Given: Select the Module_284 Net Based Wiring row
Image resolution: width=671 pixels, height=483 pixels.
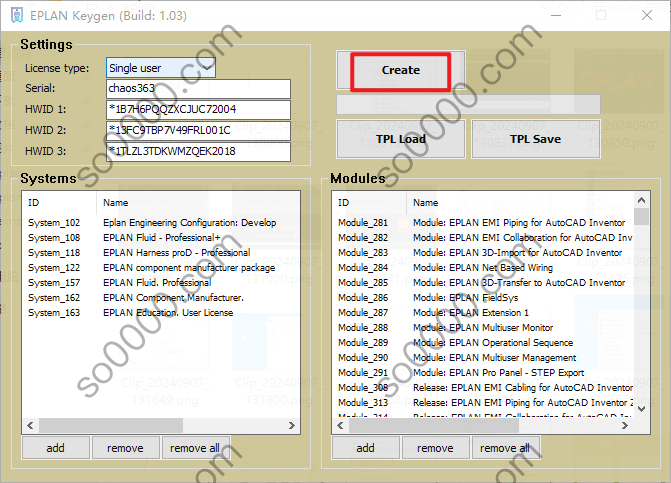Looking at the screenshot, I should [483, 268].
